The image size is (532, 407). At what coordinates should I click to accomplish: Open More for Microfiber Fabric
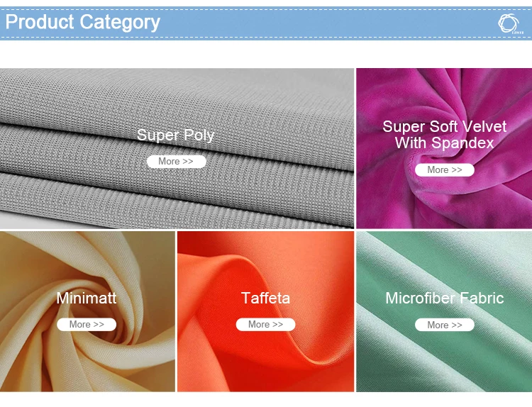444,325
